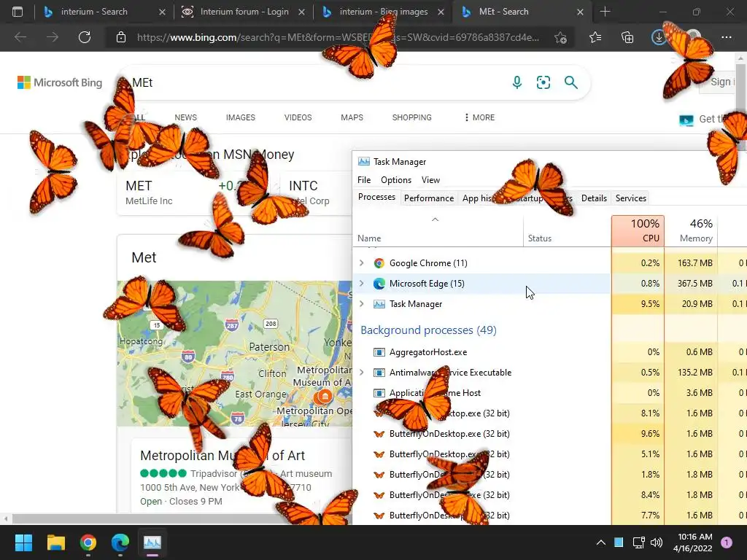Open Edge Settings and more ellipsis

point(726,37)
